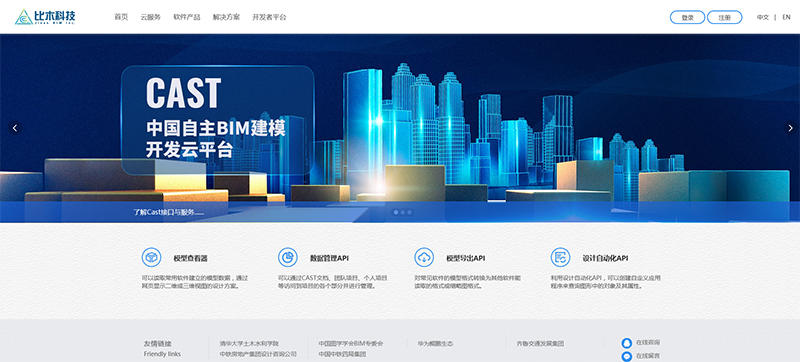Screen dimensions: 800x362
Task: Open the 模型导出API heading
Action: 466,258
